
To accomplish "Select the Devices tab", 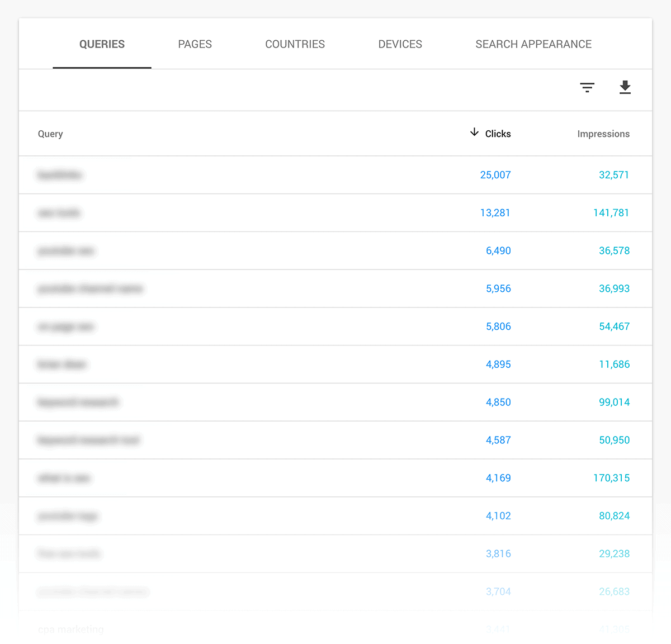I will click(x=400, y=44).
